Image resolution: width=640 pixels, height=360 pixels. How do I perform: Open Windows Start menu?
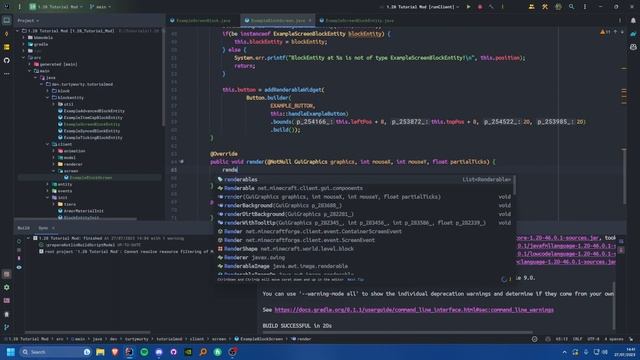pyautogui.click(x=11, y=352)
